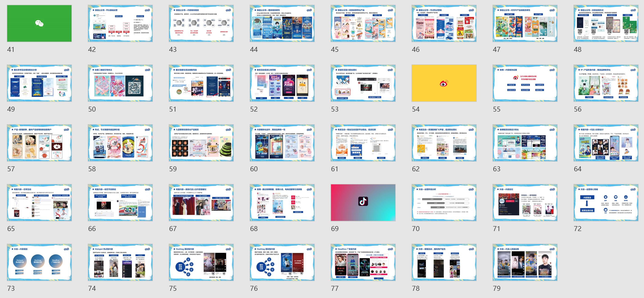Click the WeChat icon on the green slide
The width and height of the screenshot is (644, 298).
pyautogui.click(x=39, y=23)
